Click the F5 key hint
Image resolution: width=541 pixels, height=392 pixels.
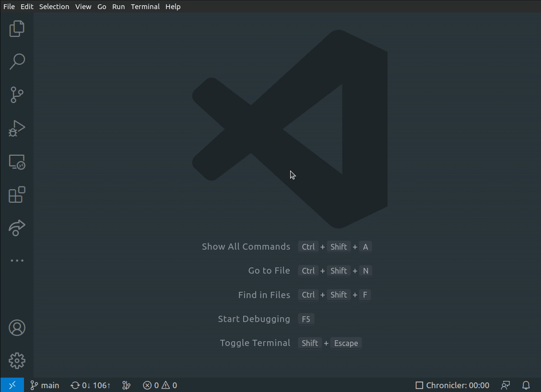pos(306,319)
